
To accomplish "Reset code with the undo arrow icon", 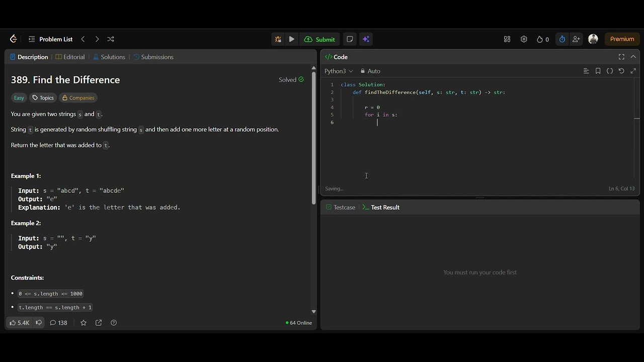I will point(621,71).
